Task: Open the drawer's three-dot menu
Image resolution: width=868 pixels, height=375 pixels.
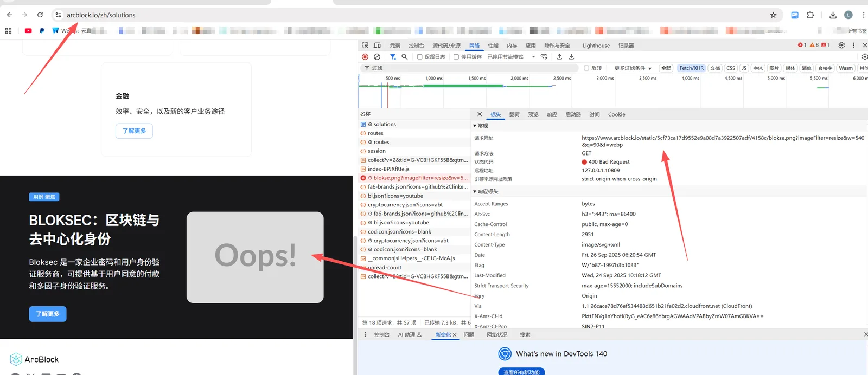Action: (365, 335)
